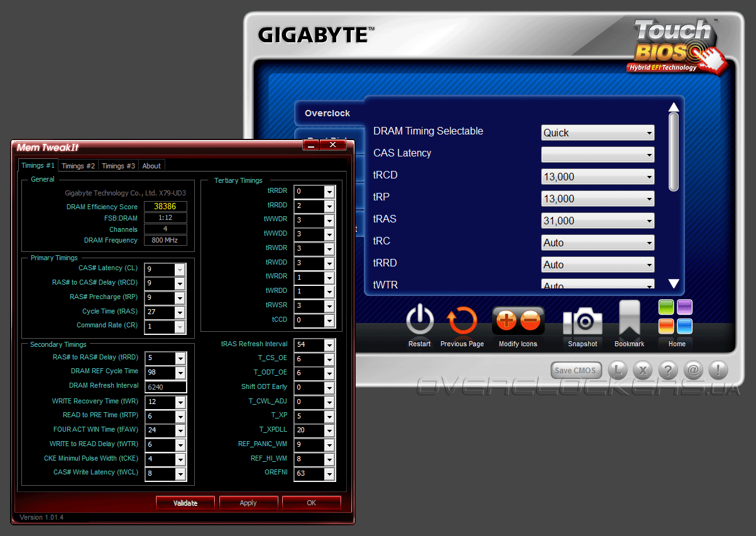
Task: Minimize the Mem TweakIt window
Action: 311,145
